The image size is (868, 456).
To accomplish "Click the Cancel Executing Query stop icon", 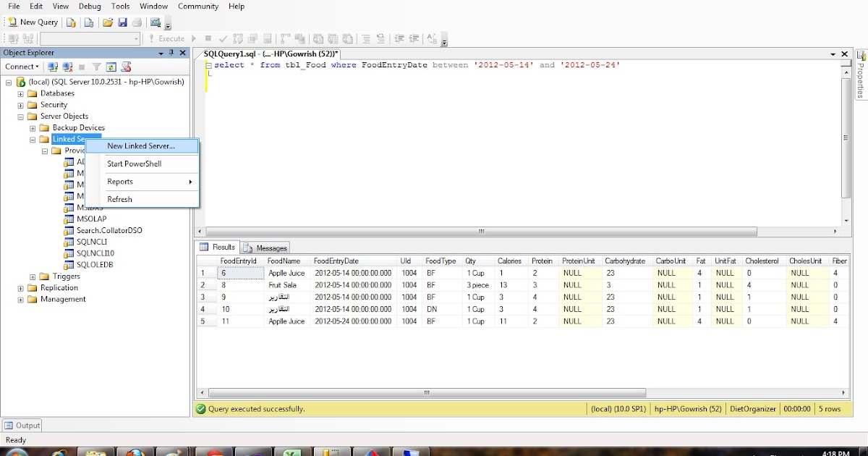I will (x=208, y=38).
